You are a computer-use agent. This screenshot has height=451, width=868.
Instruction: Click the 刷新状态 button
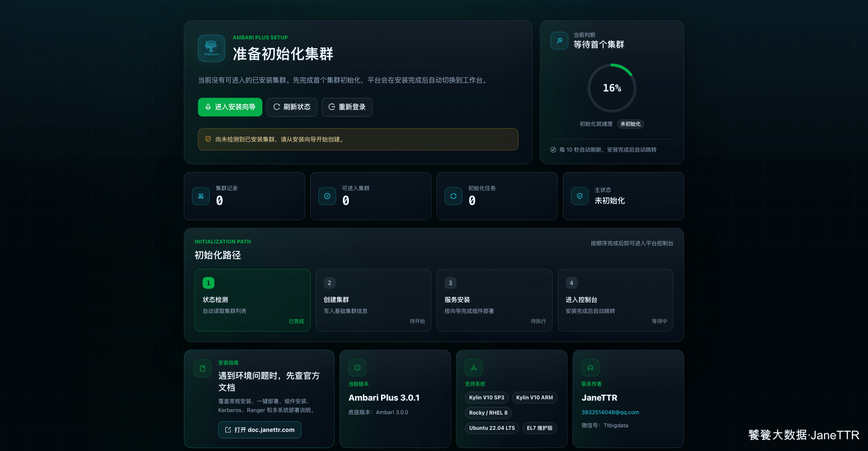(x=292, y=107)
